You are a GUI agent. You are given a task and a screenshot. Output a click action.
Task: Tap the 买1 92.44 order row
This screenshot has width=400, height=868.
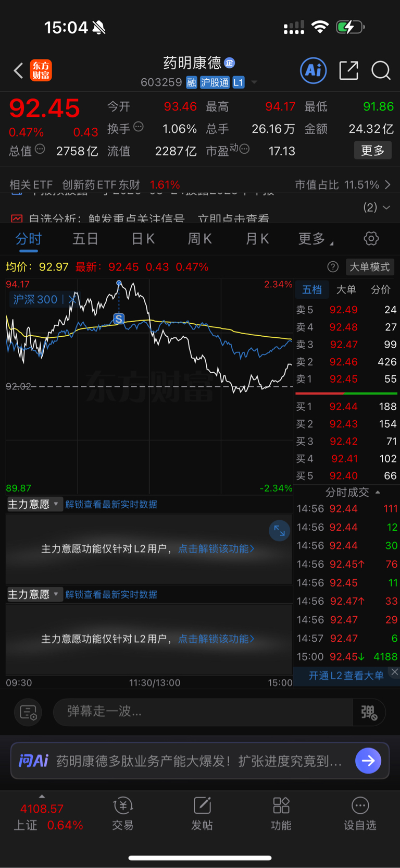click(346, 407)
